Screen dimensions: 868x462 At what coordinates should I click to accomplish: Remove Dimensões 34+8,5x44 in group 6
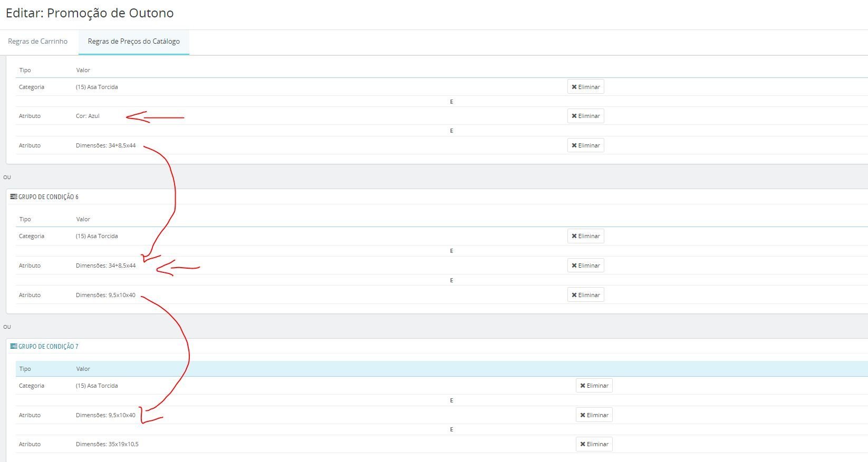(x=585, y=266)
